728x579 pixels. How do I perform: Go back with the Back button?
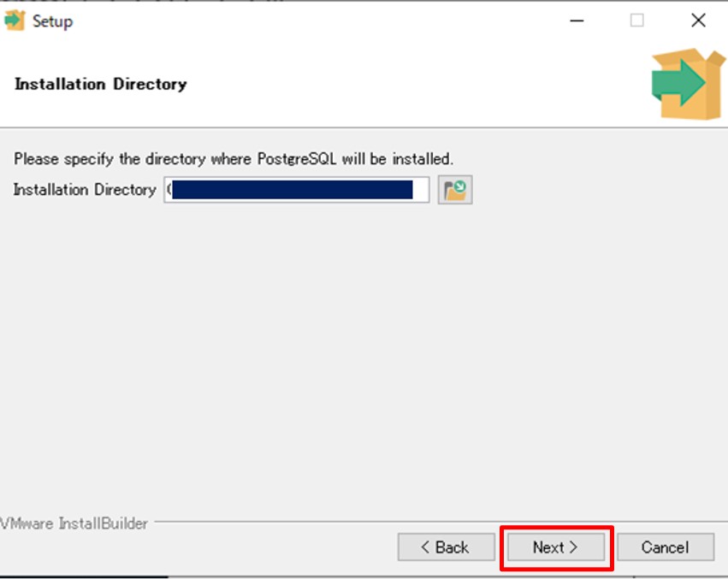pos(446,547)
